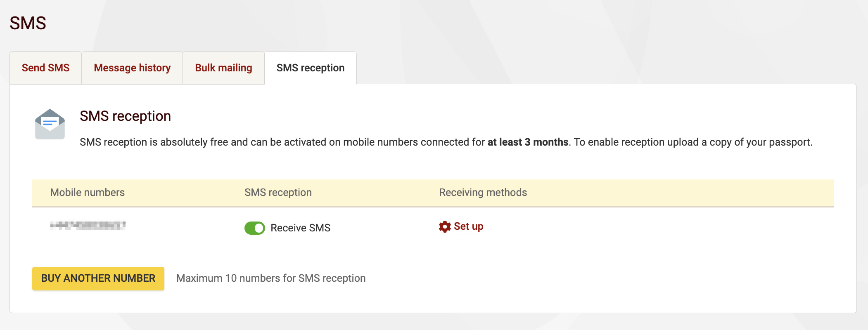Click the BUY ANOTHER NUMBER button
The width and height of the screenshot is (868, 330).
click(x=97, y=278)
